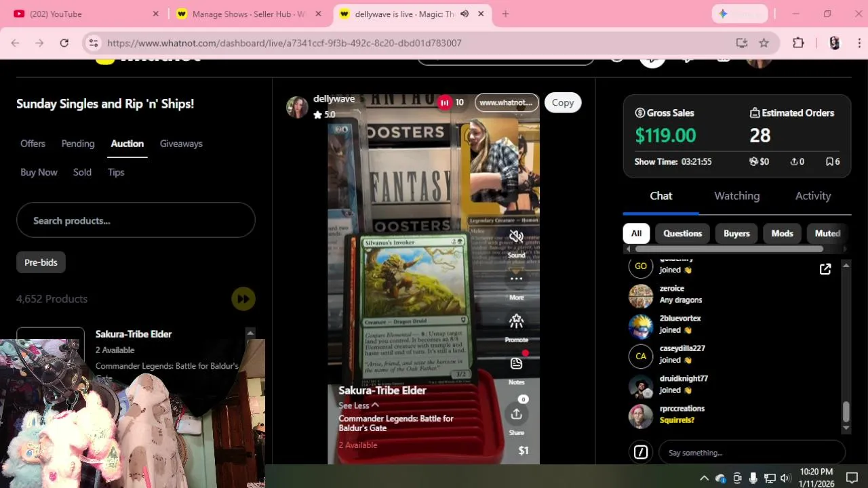Click the taskbar clock 10:20 PM
The image size is (868, 488).
click(816, 472)
